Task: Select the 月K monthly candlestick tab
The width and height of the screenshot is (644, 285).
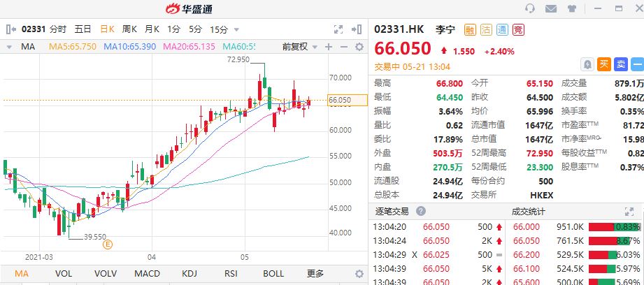Action: coord(152,29)
